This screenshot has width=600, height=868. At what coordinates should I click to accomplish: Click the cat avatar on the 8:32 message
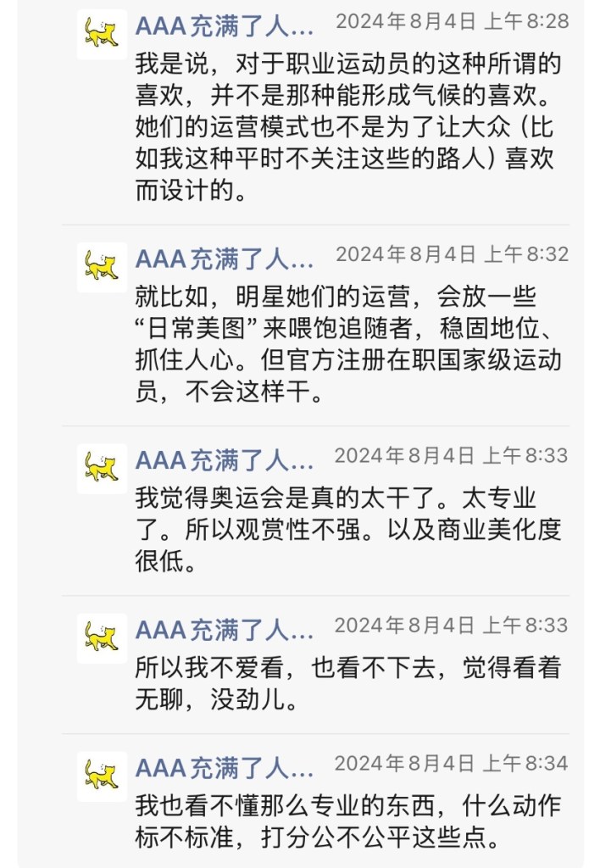pyautogui.click(x=102, y=267)
